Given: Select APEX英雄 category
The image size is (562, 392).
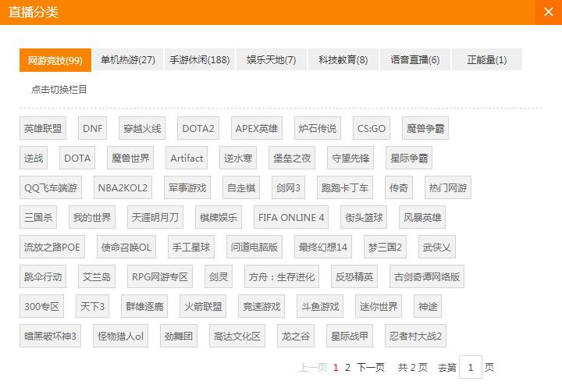Looking at the screenshot, I should click(x=257, y=128).
